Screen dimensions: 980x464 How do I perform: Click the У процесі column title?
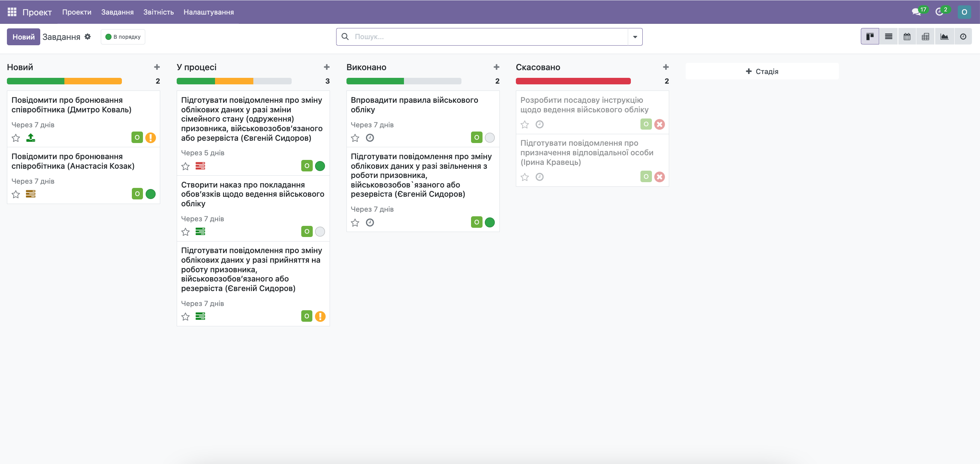(197, 67)
